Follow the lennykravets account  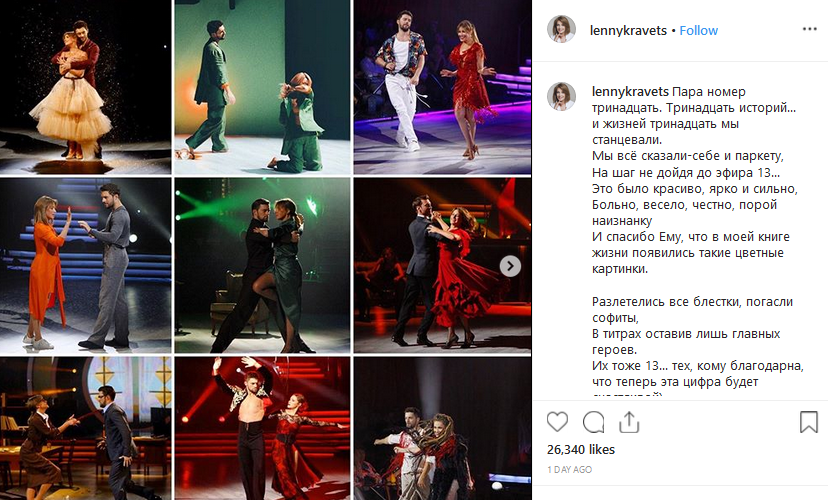pyautogui.click(x=698, y=31)
